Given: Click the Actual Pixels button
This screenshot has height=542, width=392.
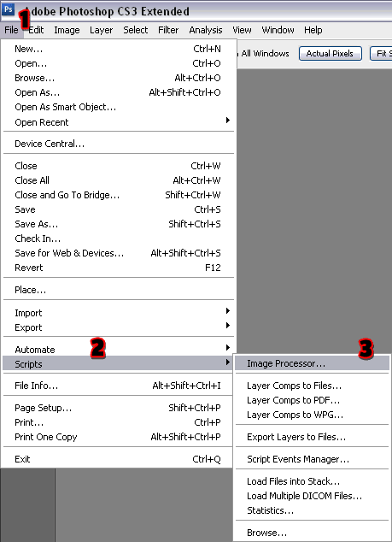Looking at the screenshot, I should click(x=330, y=54).
